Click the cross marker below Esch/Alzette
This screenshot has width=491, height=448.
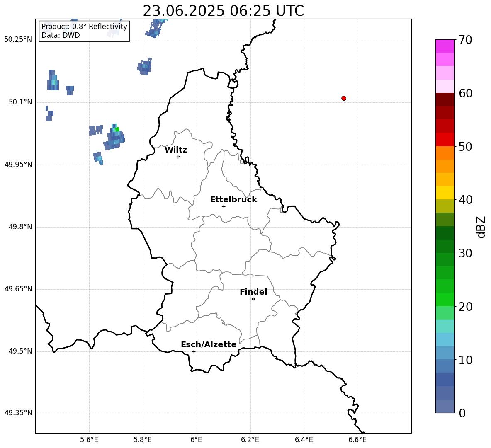[x=194, y=351]
